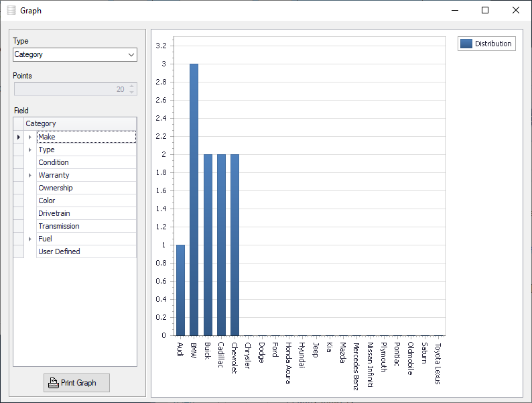Select the Warranty field
The width and height of the screenshot is (532, 403).
pyautogui.click(x=86, y=175)
